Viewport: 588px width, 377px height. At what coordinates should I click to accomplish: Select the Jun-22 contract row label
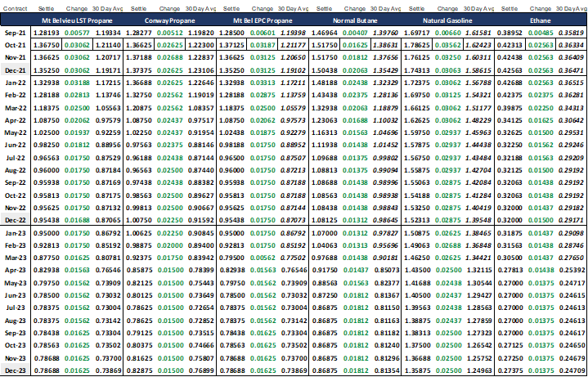tap(16, 146)
